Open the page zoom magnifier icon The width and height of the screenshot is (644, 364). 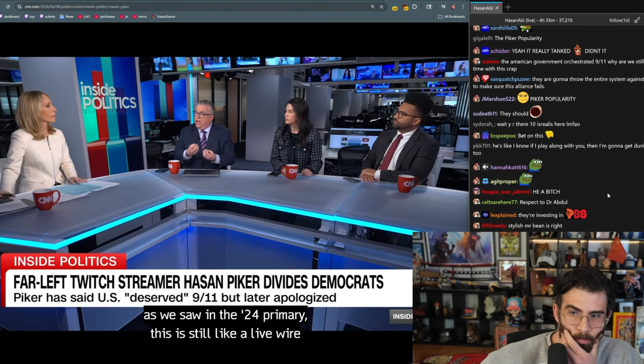(x=372, y=6)
